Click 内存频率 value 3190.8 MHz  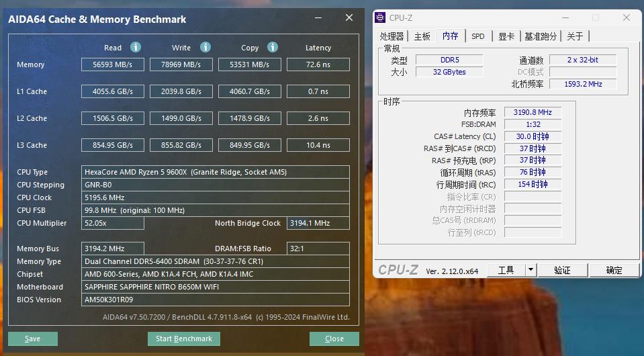pos(533,112)
